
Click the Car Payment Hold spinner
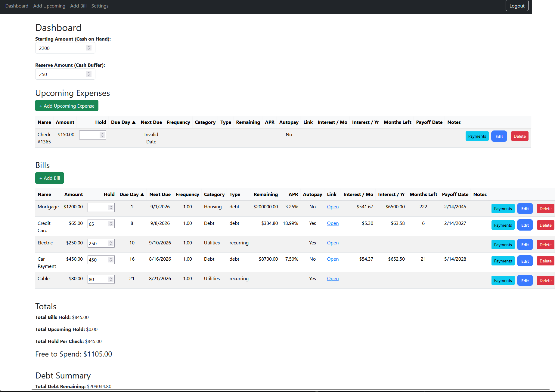(111, 259)
